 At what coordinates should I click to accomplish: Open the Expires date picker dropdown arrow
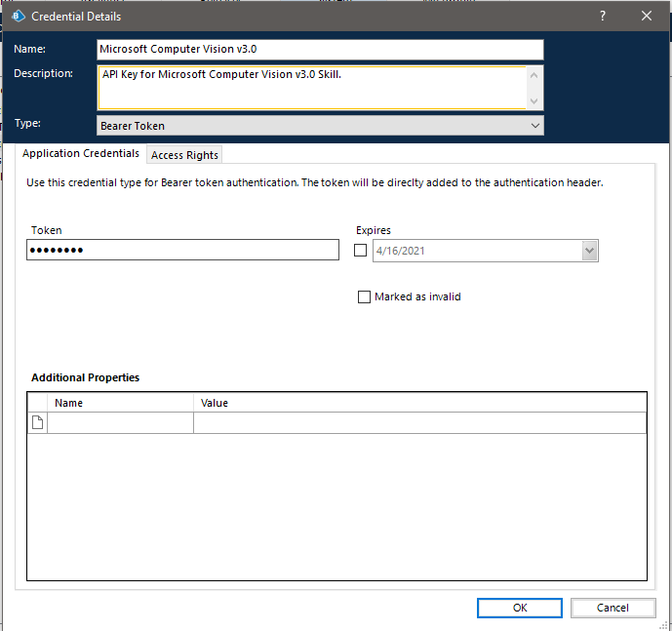tap(589, 251)
